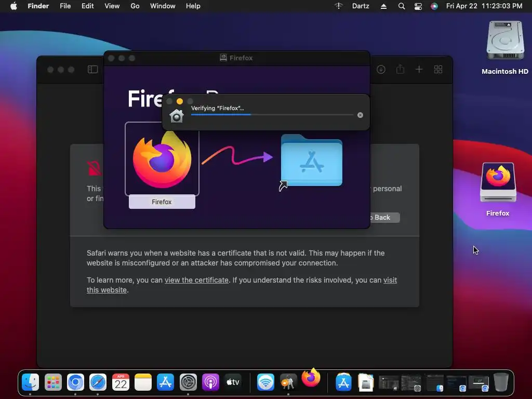Click the Finder home icon in verify dialog

(x=177, y=116)
